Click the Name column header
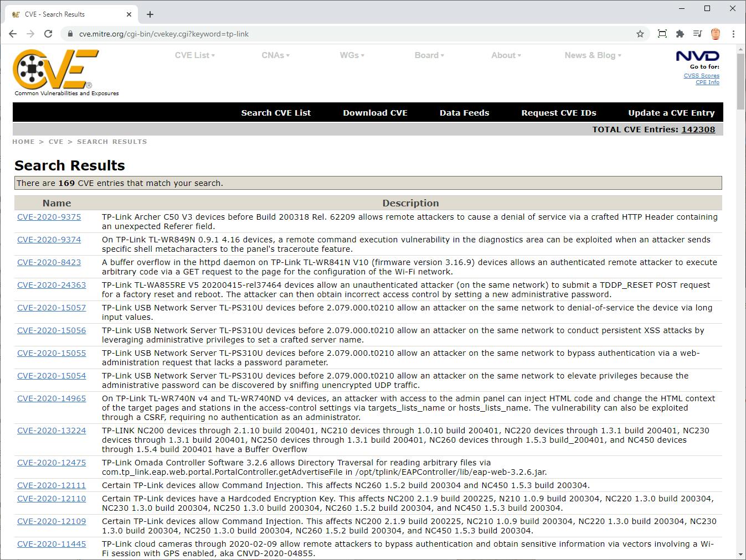This screenshot has width=746, height=560. coord(56,203)
